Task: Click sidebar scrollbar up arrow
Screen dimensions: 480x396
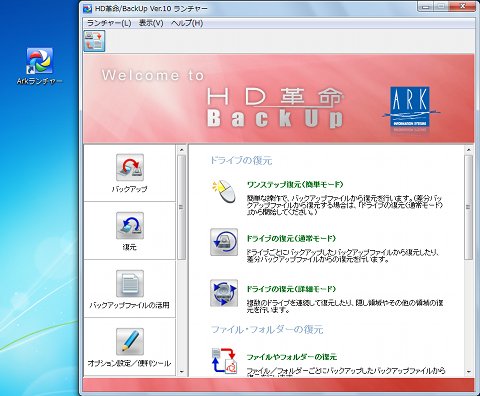Action: coord(181,150)
